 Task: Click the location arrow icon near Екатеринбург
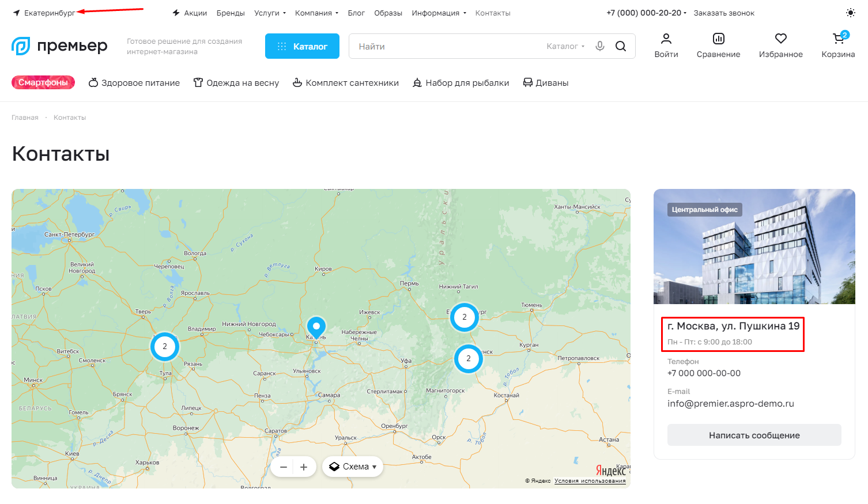click(17, 13)
